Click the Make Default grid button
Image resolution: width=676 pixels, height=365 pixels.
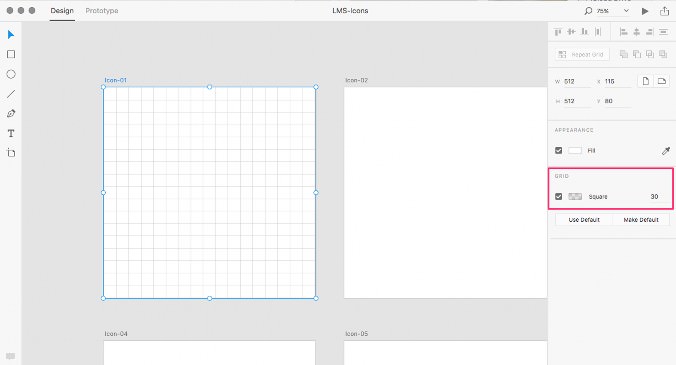click(641, 220)
